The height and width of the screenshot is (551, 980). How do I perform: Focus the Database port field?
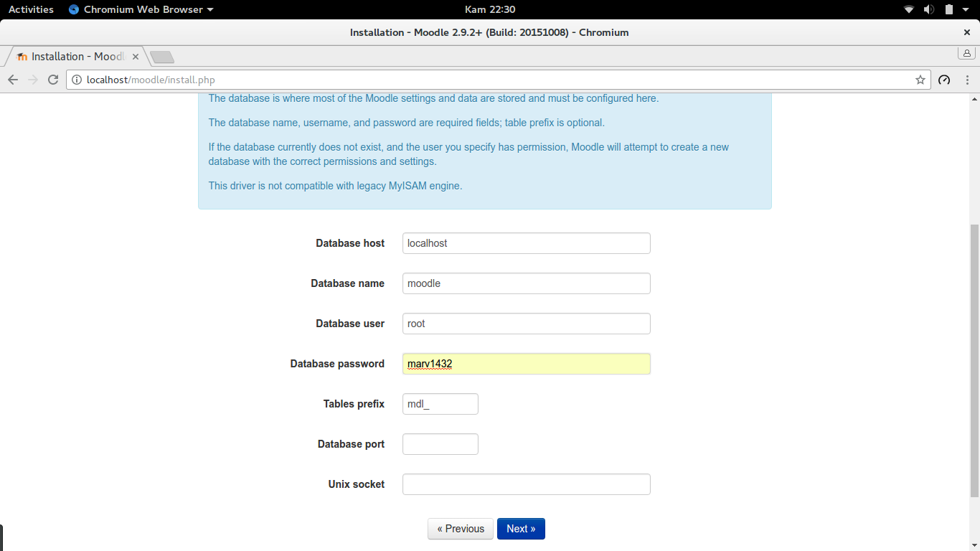(x=440, y=444)
